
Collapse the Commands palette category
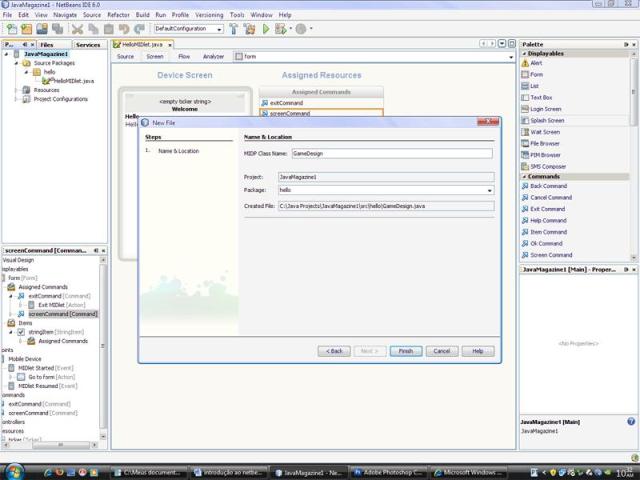pyautogui.click(x=525, y=176)
